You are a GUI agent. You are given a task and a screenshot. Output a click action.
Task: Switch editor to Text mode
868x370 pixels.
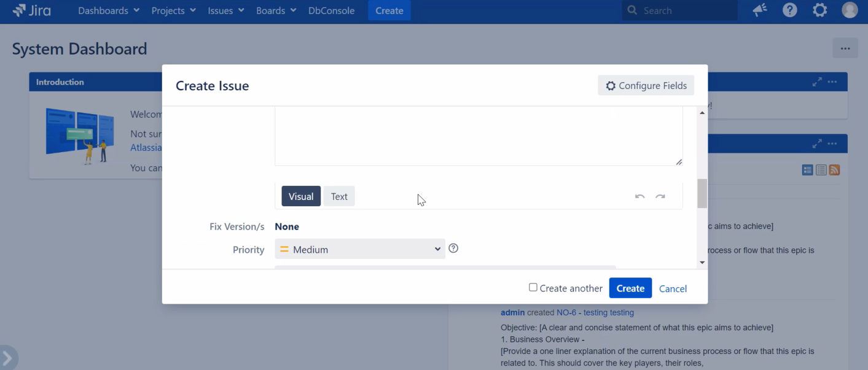(339, 196)
